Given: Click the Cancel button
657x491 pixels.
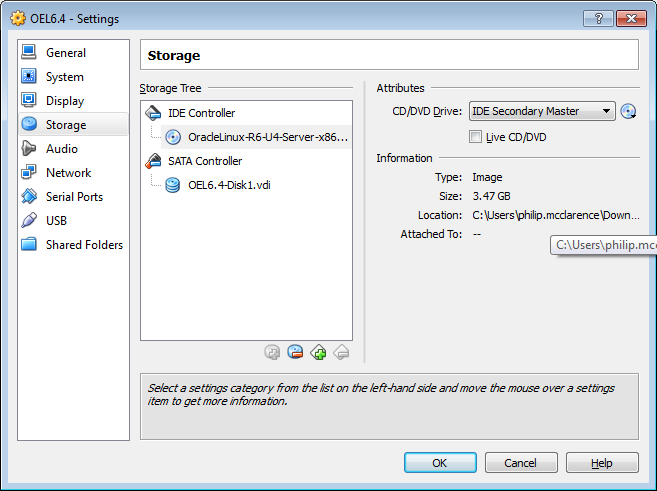Looking at the screenshot, I should pyautogui.click(x=521, y=463).
